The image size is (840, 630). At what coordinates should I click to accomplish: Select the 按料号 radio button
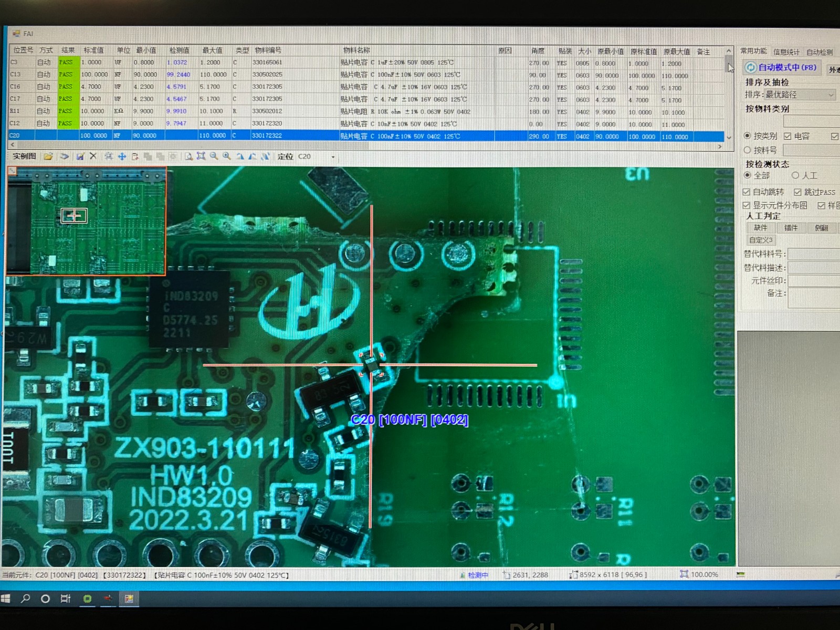coord(748,150)
